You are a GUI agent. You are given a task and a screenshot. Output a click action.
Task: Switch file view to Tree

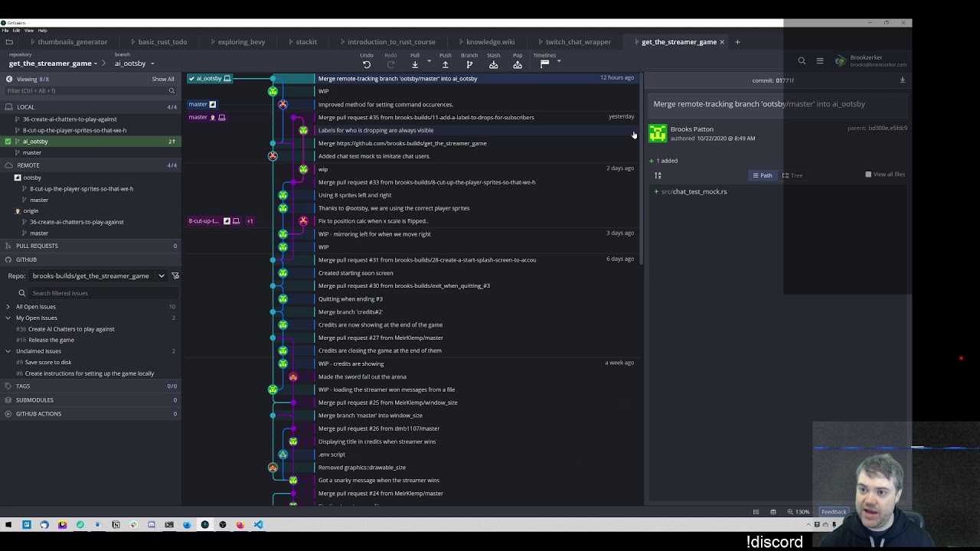click(x=793, y=175)
